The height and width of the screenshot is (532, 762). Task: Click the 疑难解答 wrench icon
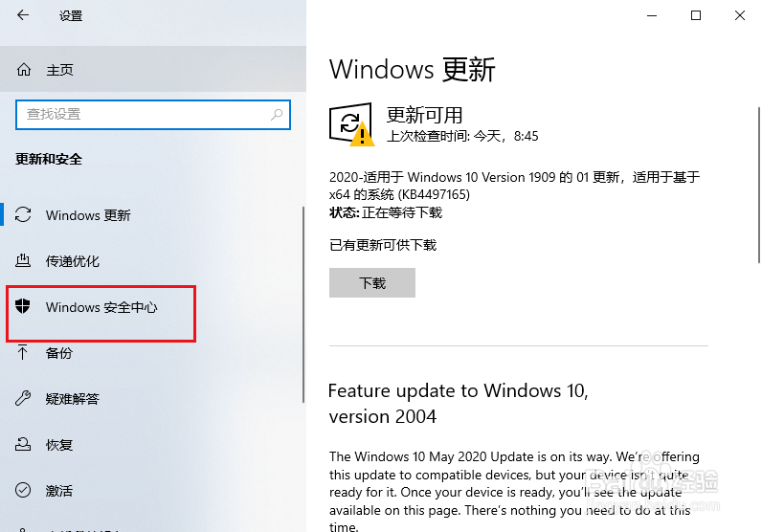coord(23,398)
